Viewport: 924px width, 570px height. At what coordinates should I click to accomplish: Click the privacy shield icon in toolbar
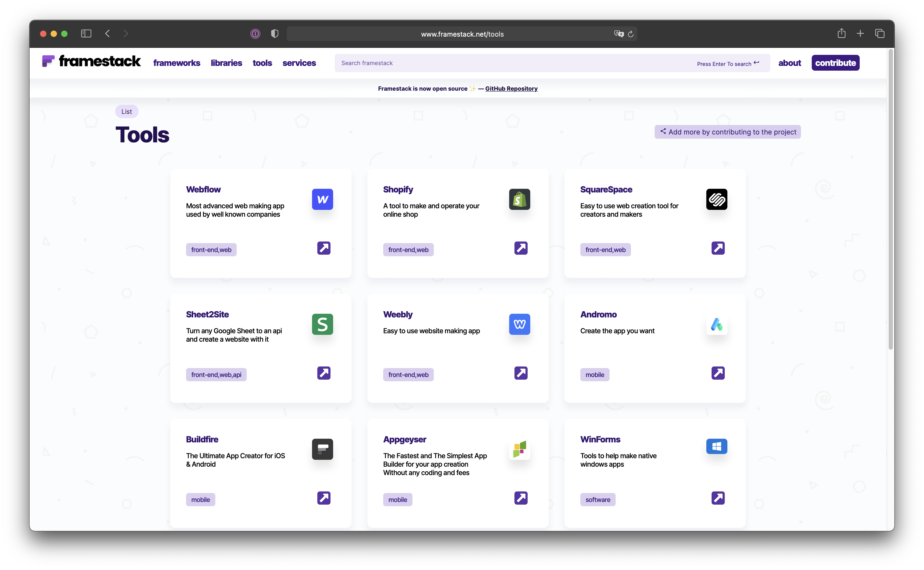coord(275,33)
